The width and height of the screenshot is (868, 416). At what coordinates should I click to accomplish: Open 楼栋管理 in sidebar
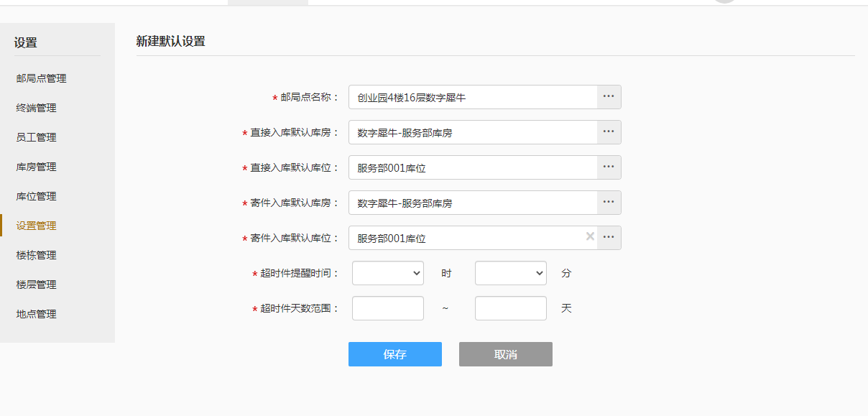pos(36,255)
